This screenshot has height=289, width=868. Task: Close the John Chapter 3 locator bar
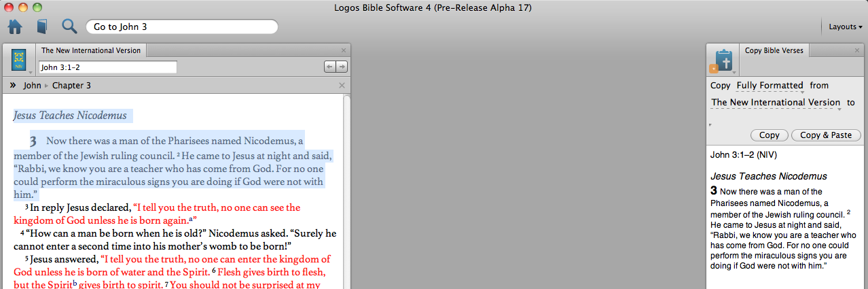342,86
